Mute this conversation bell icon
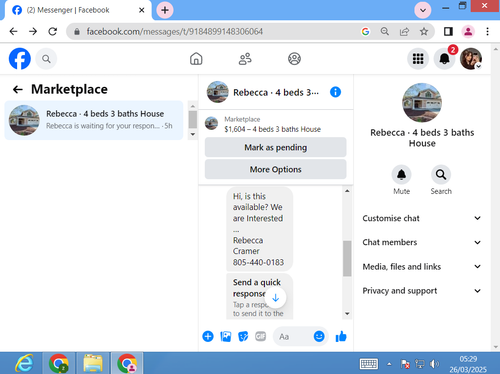The width and height of the screenshot is (500, 374). point(401,175)
